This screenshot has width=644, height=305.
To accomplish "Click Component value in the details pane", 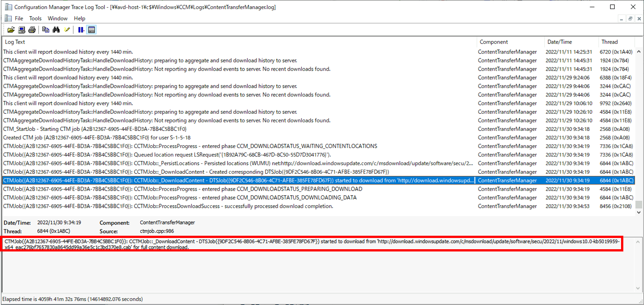I will tap(167, 223).
